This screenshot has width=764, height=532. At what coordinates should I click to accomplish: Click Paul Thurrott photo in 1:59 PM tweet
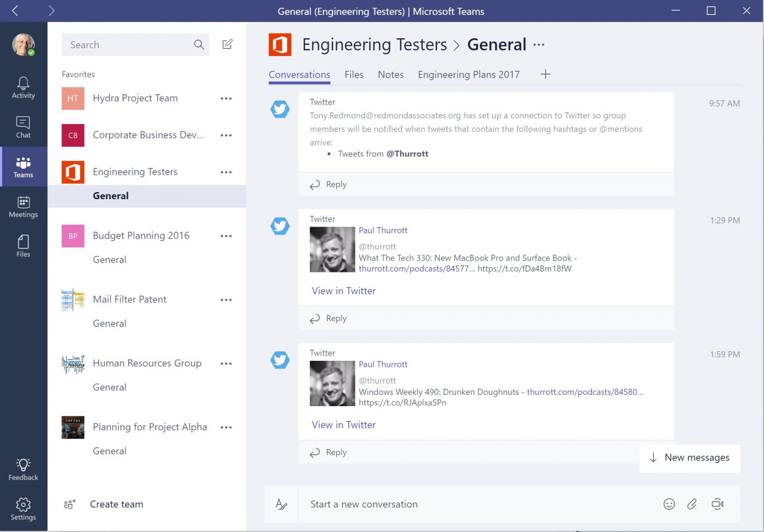pyautogui.click(x=332, y=383)
